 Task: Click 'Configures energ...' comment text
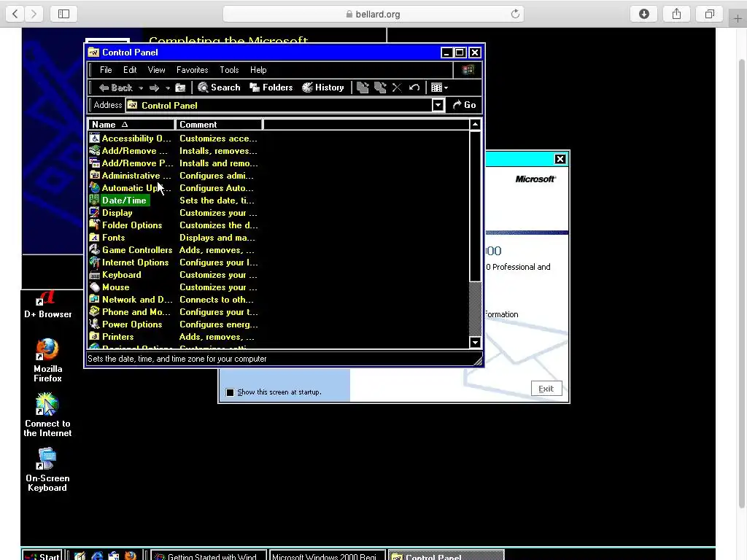click(219, 324)
